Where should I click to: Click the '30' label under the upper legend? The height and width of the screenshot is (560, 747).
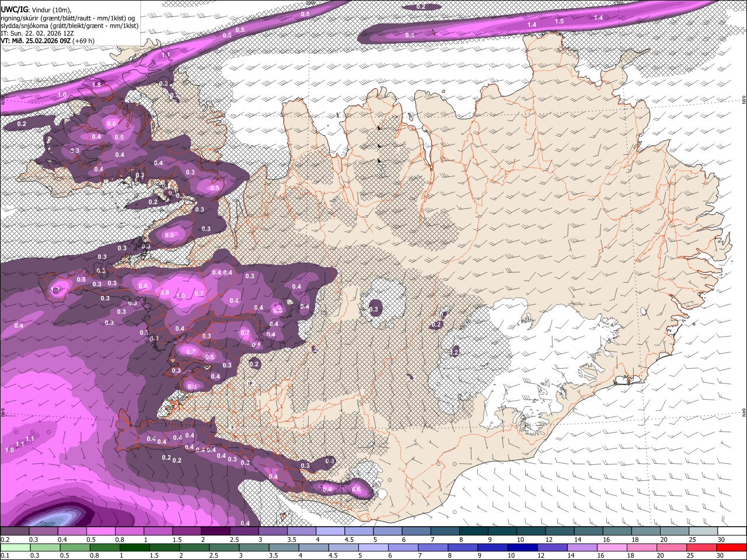[x=721, y=540]
